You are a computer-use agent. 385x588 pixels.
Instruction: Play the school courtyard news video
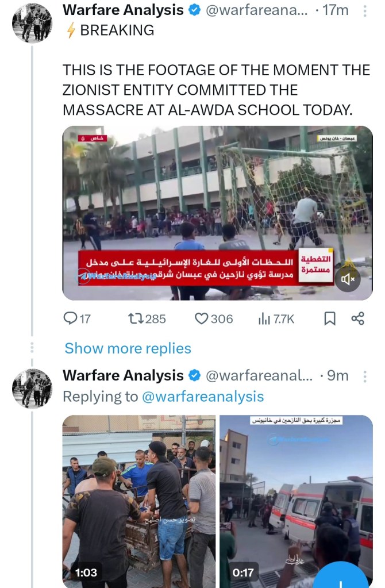point(217,213)
